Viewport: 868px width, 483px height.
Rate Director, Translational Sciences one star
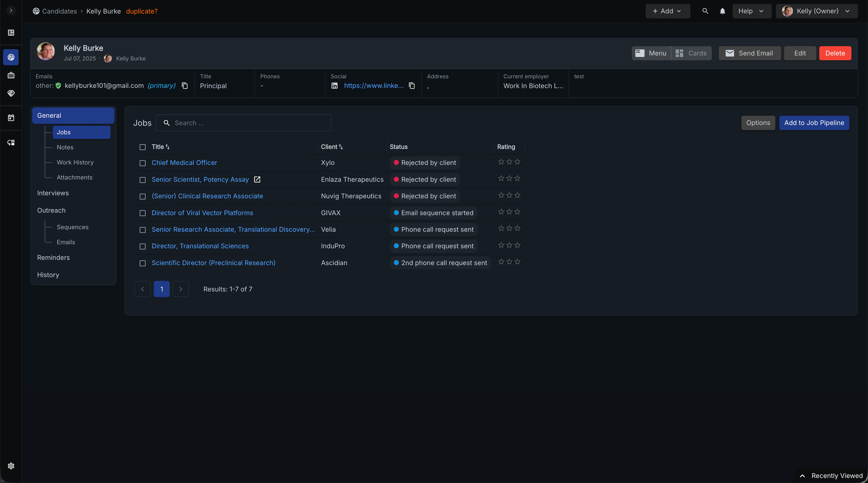tap(501, 245)
